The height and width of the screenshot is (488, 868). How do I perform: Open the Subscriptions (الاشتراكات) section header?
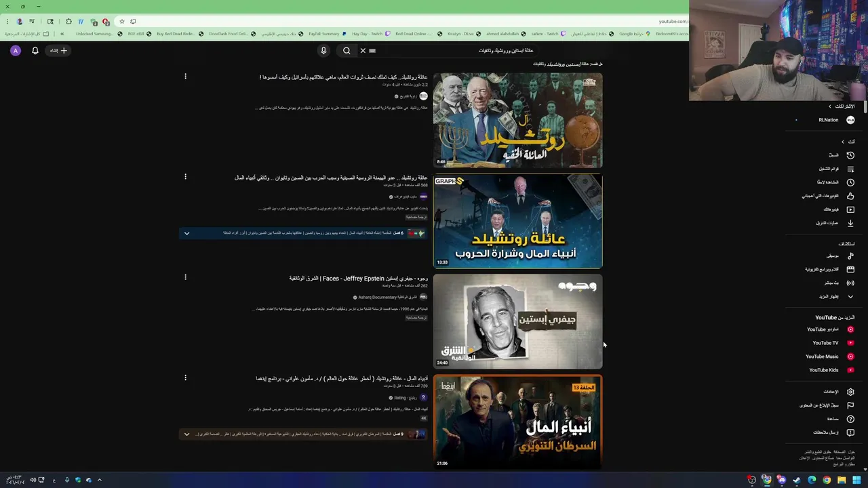pyautogui.click(x=841, y=106)
